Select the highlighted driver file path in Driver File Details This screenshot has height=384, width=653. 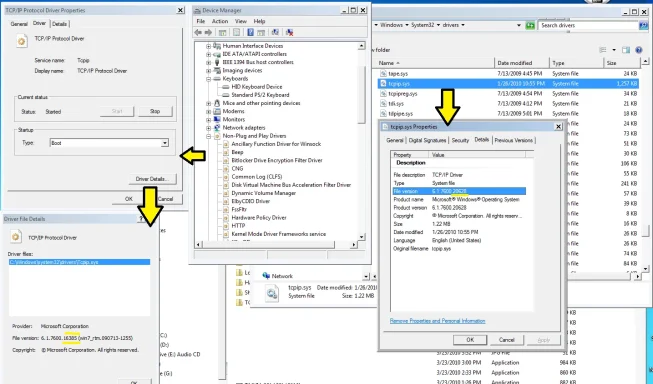coord(79,262)
